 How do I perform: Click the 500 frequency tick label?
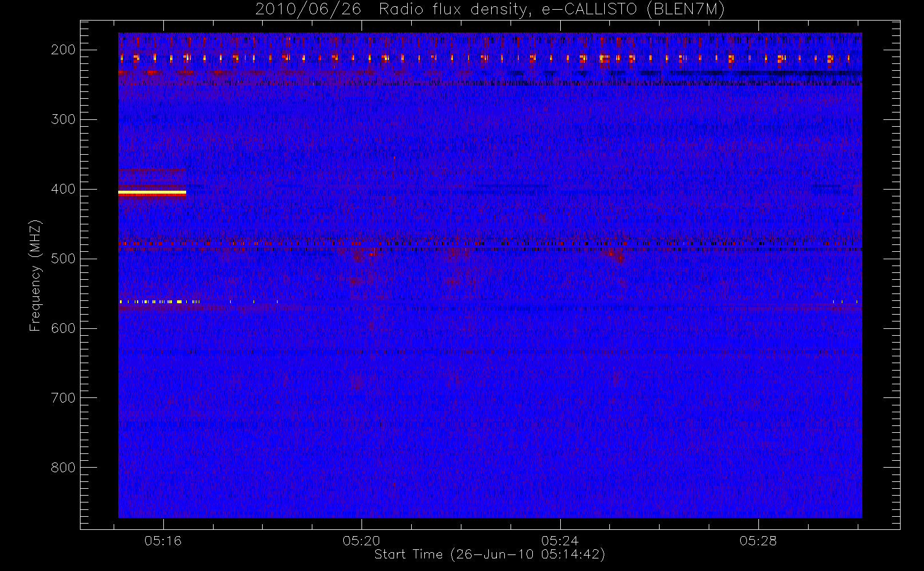[x=63, y=259]
